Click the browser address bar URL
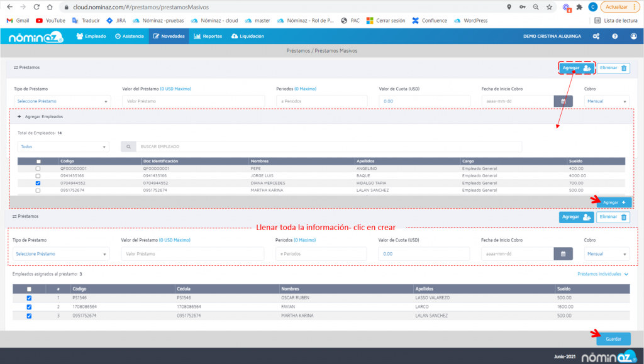This screenshot has width=644, height=364. pos(141,7)
